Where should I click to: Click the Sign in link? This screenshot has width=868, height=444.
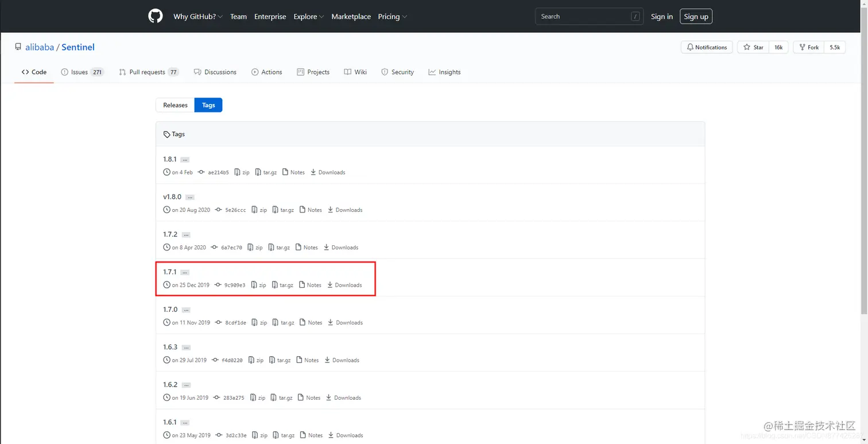coord(661,17)
